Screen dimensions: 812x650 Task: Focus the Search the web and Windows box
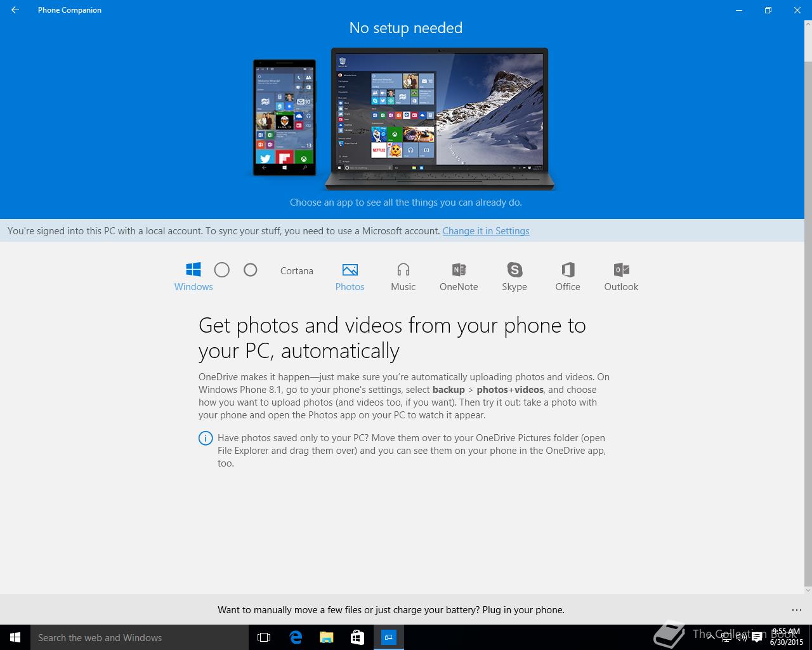(140, 637)
